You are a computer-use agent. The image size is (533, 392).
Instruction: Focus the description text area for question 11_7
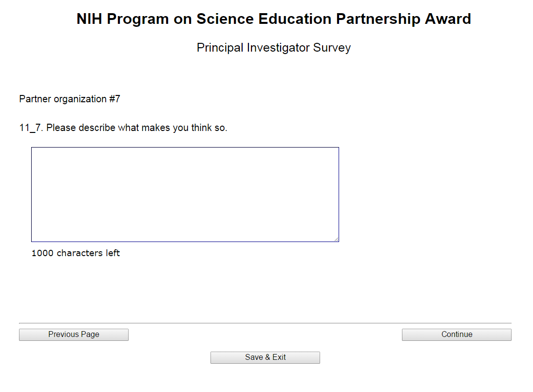[x=185, y=194]
